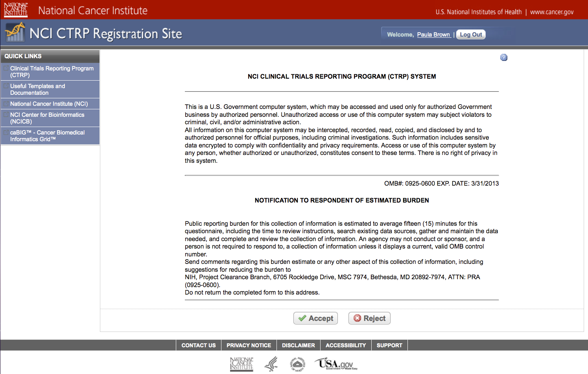This screenshot has height=374, width=588.
Task: Select Contact Us in footer menu
Action: (199, 345)
